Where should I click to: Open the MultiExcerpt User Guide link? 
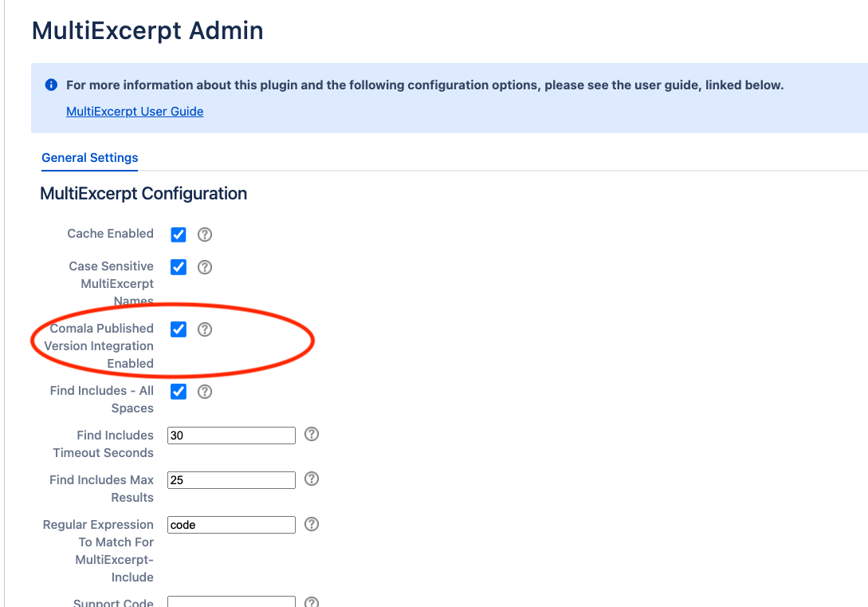click(x=134, y=111)
